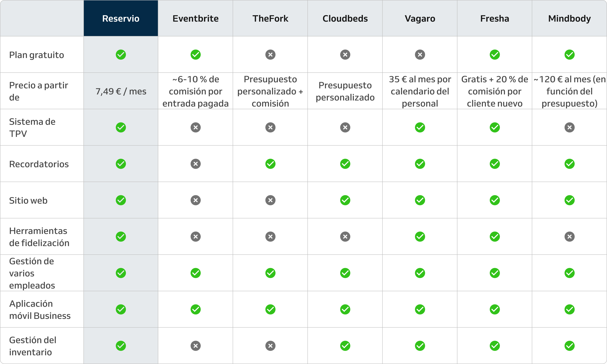Select the Reservio column header

[x=121, y=18]
